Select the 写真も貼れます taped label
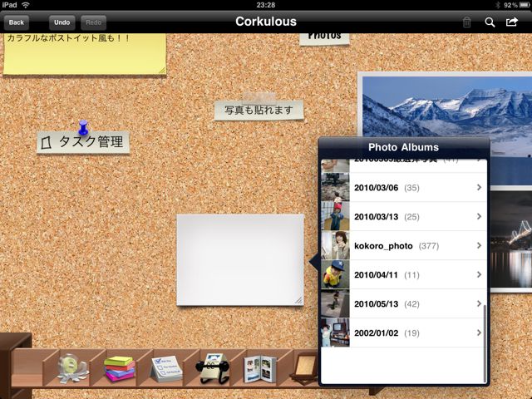Image resolution: width=532 pixels, height=399 pixels. 259,111
